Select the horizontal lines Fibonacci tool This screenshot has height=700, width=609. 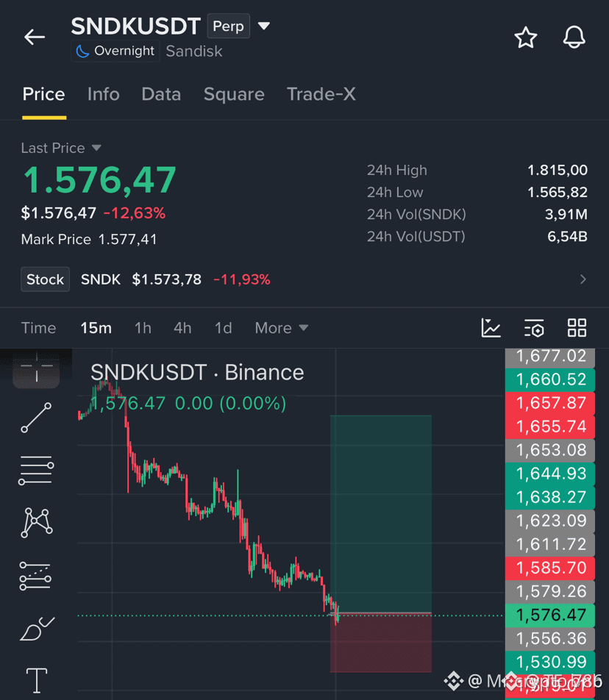pos(36,470)
